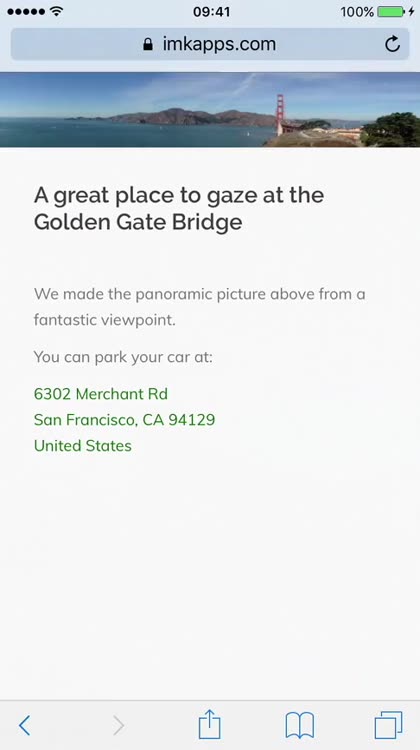Open the share sheet icon
Image resolution: width=420 pixels, height=750 pixels.
[x=210, y=724]
